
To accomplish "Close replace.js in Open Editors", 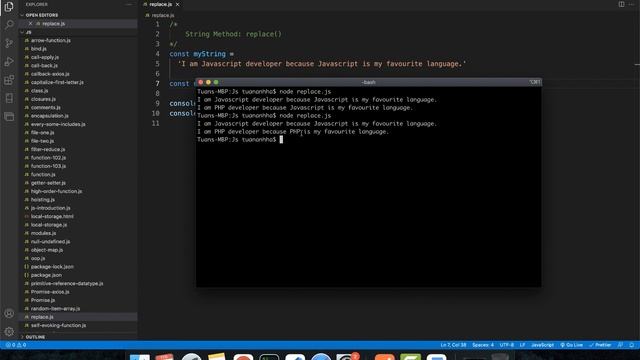I will tap(30, 24).
